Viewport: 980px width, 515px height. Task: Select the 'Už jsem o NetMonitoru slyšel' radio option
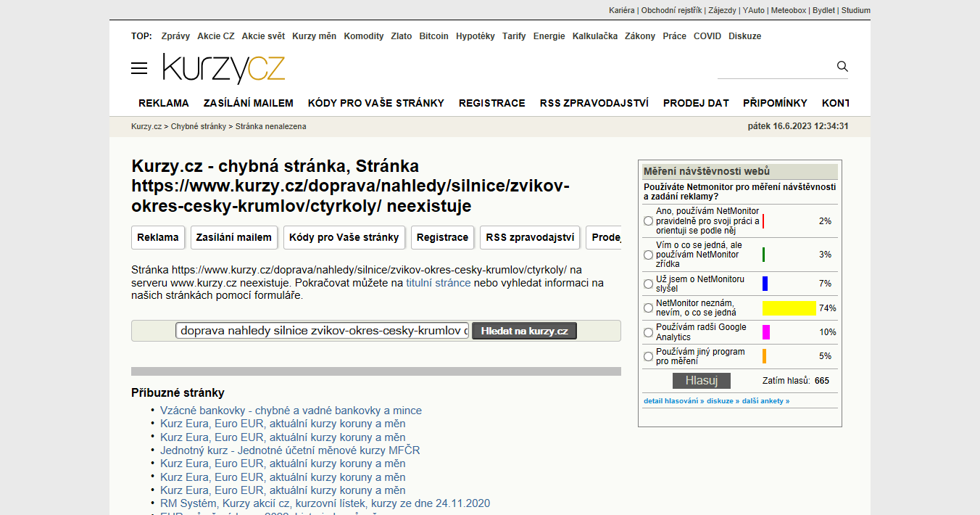pyautogui.click(x=649, y=284)
